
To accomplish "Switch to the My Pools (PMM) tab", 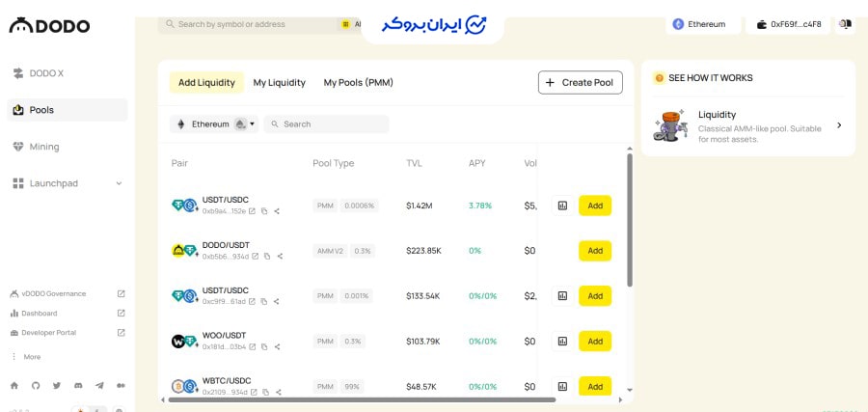I will (358, 83).
